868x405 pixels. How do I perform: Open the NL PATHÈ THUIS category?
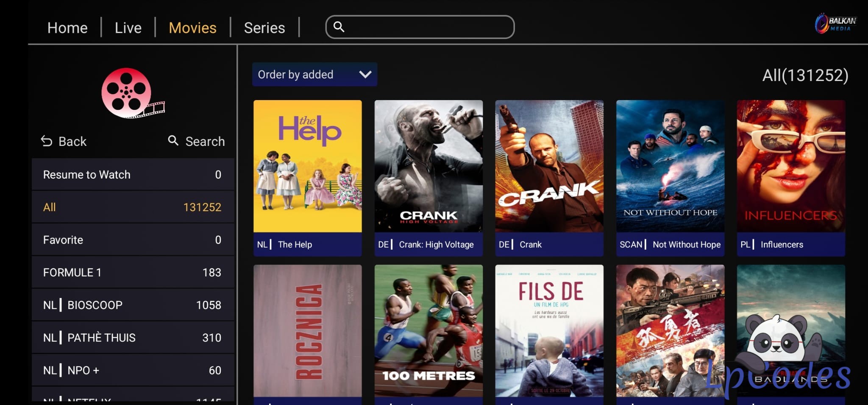coord(133,338)
